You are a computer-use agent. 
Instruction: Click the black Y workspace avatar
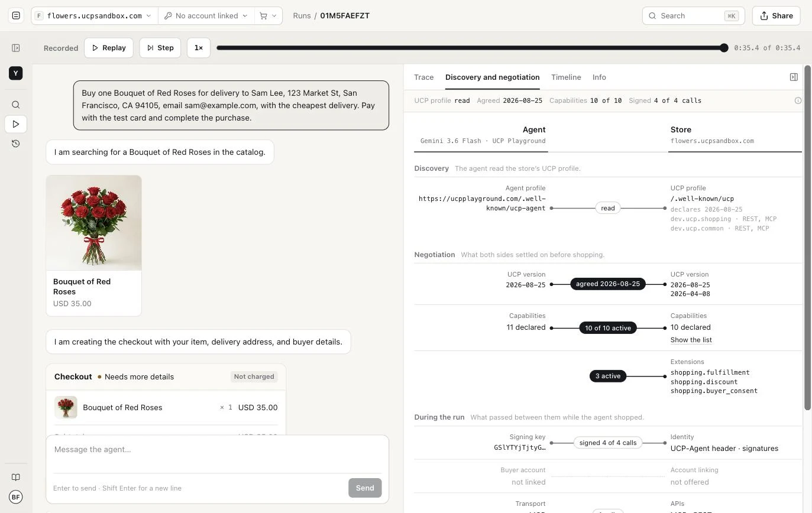(16, 73)
